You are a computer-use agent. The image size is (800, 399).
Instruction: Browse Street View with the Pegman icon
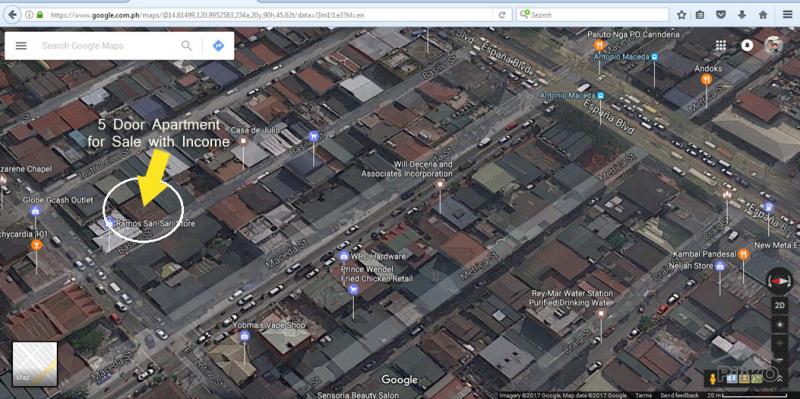[712, 378]
